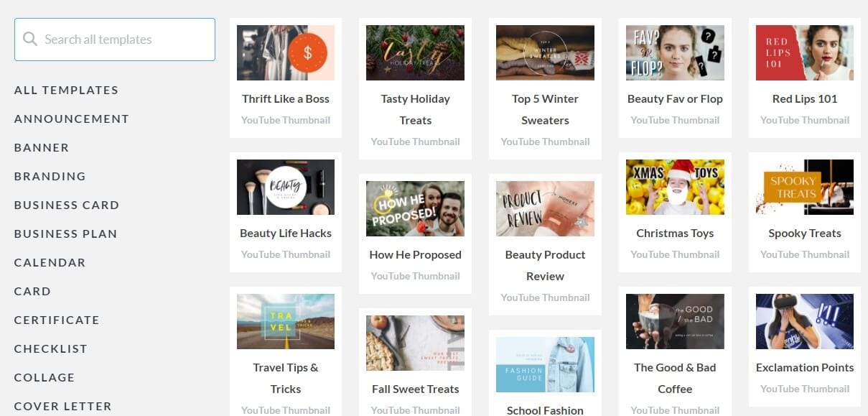Focus the Search all templates field
The height and width of the screenshot is (416, 868).
pyautogui.click(x=115, y=40)
